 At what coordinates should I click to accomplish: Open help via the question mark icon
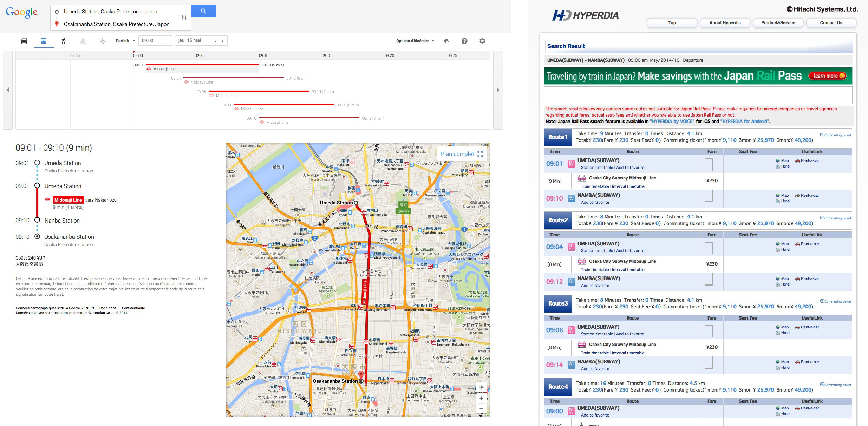[464, 41]
